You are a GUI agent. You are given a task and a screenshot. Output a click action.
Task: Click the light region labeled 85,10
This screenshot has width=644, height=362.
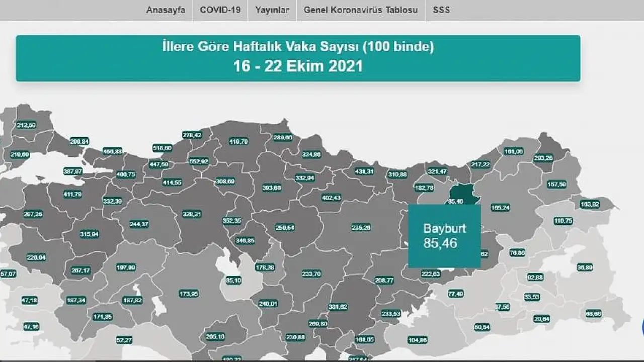tap(233, 280)
